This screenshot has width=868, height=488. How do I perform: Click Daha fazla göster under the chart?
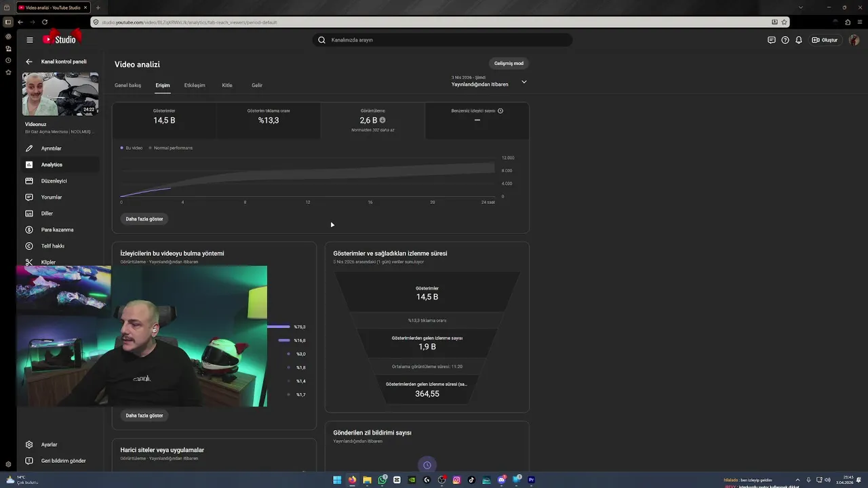tap(144, 219)
